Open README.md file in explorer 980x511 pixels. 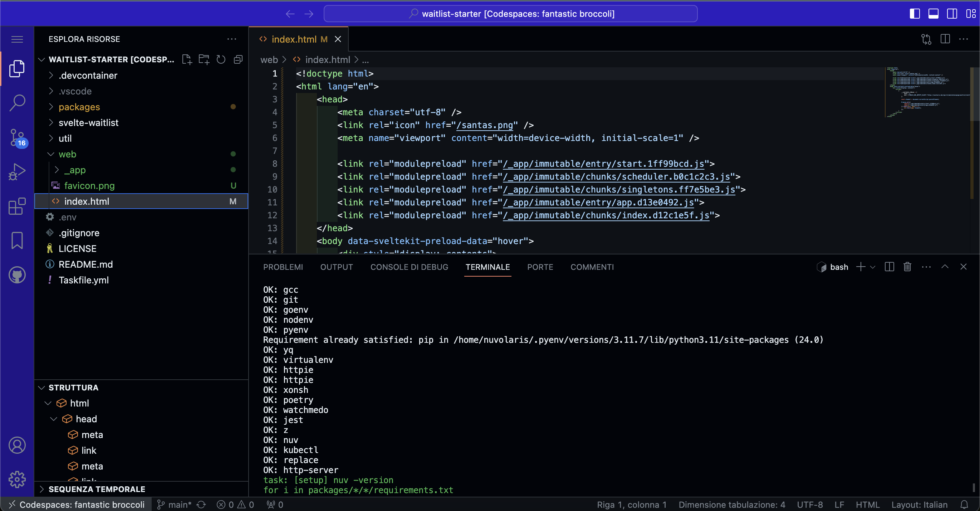(x=85, y=264)
